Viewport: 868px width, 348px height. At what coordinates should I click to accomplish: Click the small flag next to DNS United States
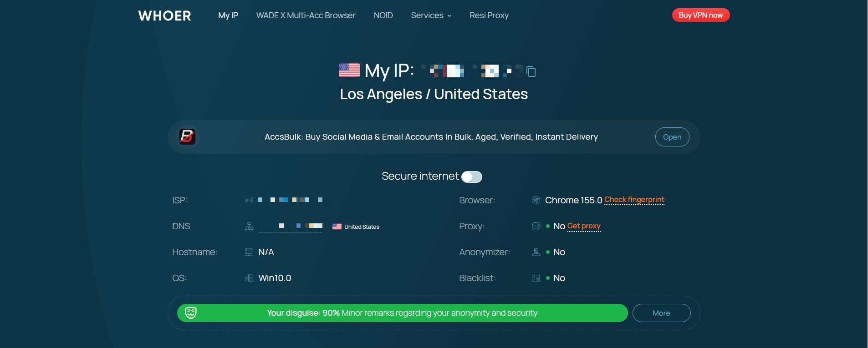337,227
